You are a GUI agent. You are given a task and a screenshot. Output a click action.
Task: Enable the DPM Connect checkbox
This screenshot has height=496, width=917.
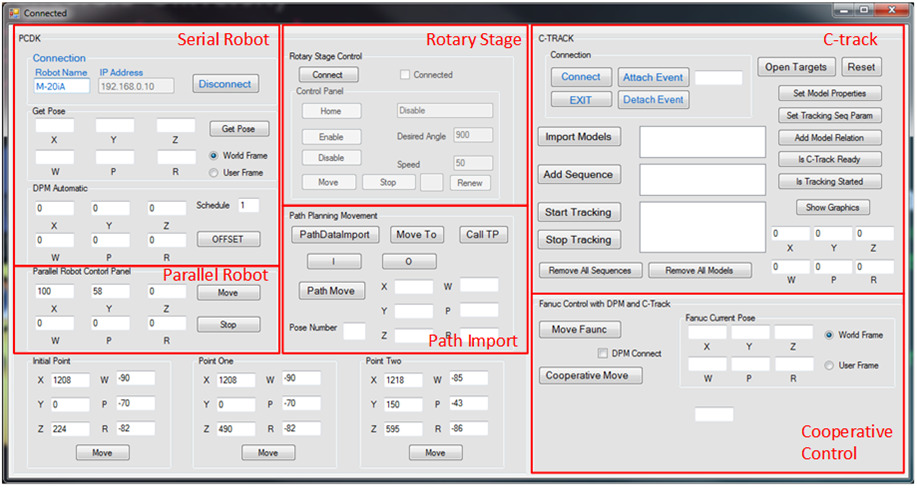(x=603, y=353)
